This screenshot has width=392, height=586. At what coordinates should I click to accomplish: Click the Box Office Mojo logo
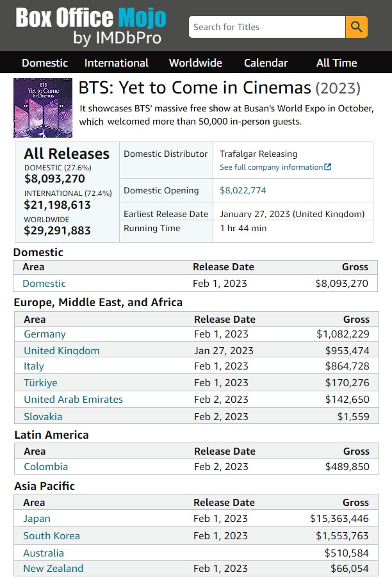click(91, 26)
